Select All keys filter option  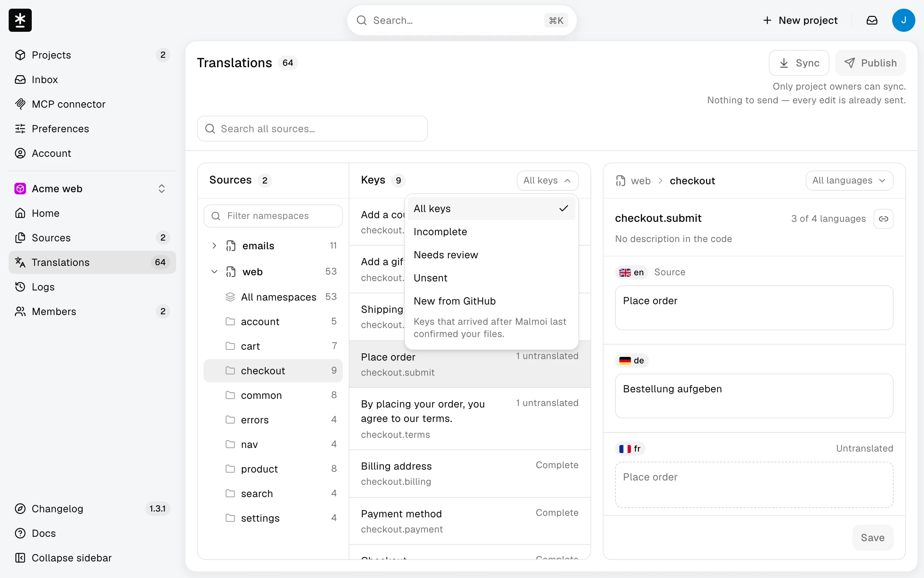click(x=491, y=209)
